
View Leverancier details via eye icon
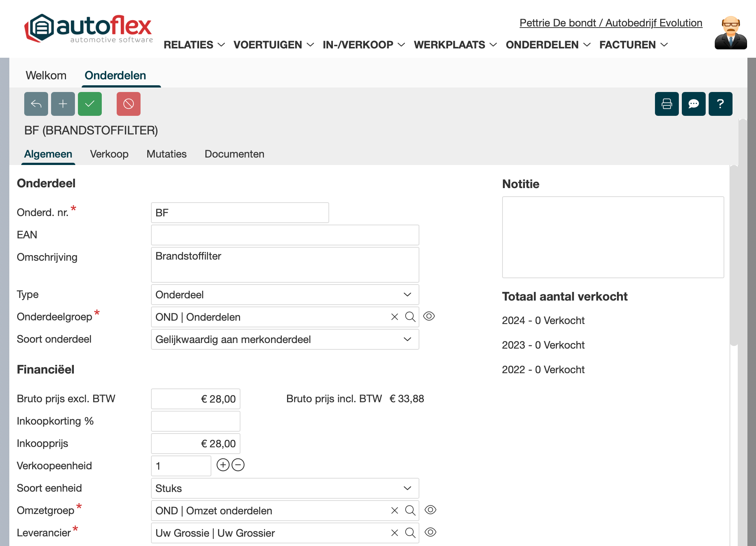pyautogui.click(x=430, y=532)
